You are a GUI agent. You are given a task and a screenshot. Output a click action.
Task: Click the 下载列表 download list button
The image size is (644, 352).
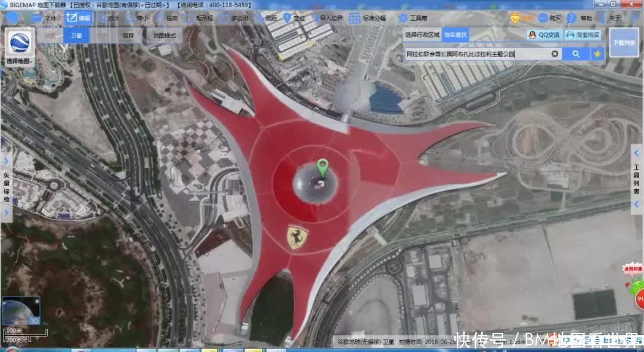[x=624, y=43]
